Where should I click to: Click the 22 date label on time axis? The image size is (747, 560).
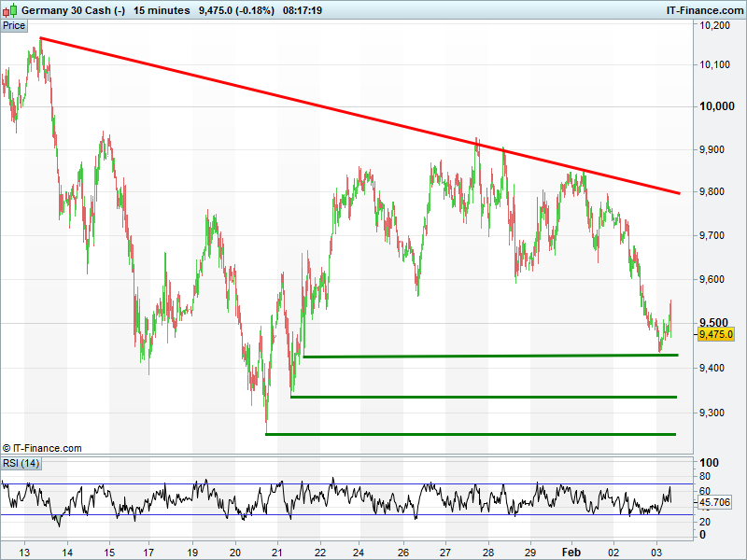pyautogui.click(x=320, y=552)
